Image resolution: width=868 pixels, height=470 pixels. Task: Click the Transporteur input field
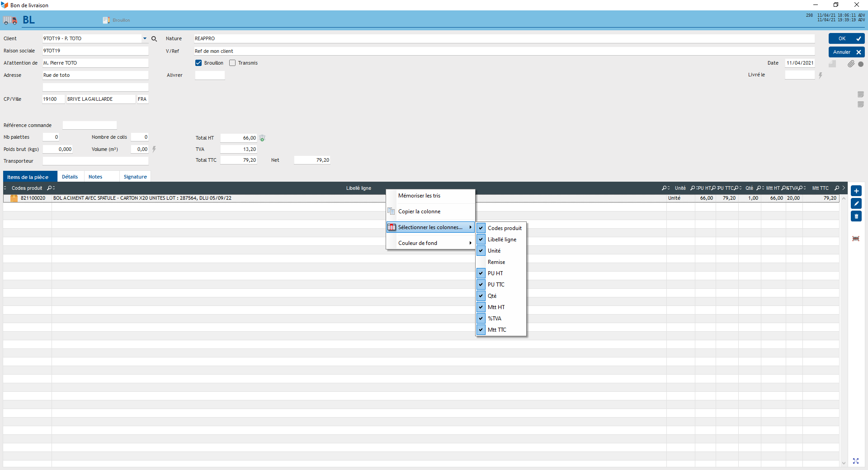coord(95,161)
